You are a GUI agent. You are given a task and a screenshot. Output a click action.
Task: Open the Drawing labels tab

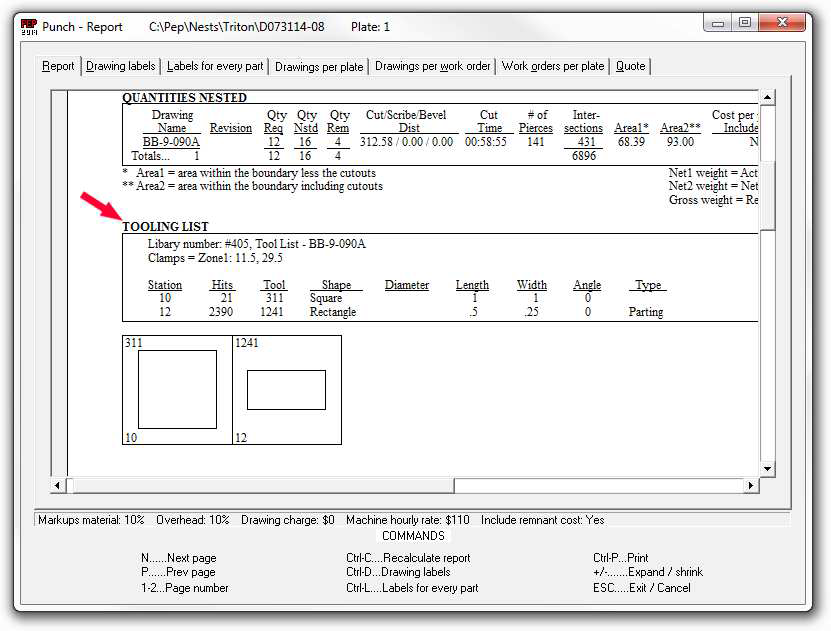pyautogui.click(x=121, y=66)
